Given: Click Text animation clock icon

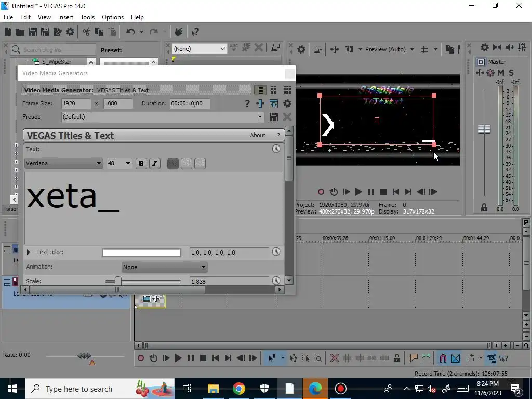Looking at the screenshot, I should coord(276,149).
